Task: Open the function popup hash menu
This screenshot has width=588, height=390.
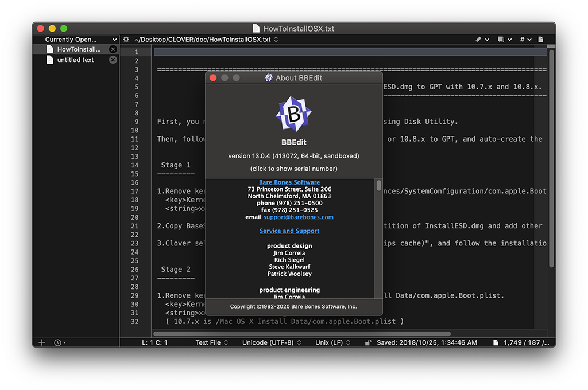Action: [x=526, y=40]
